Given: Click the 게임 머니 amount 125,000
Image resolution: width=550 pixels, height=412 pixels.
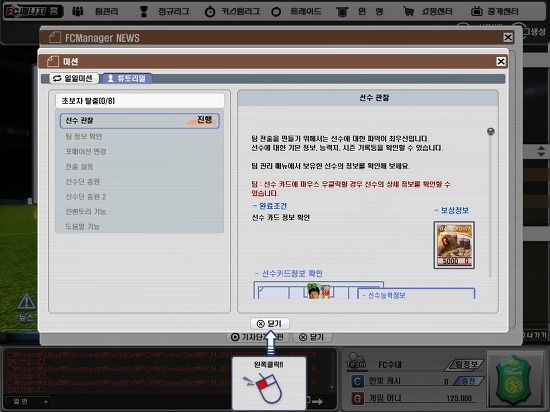Looking at the screenshot, I should [459, 398].
